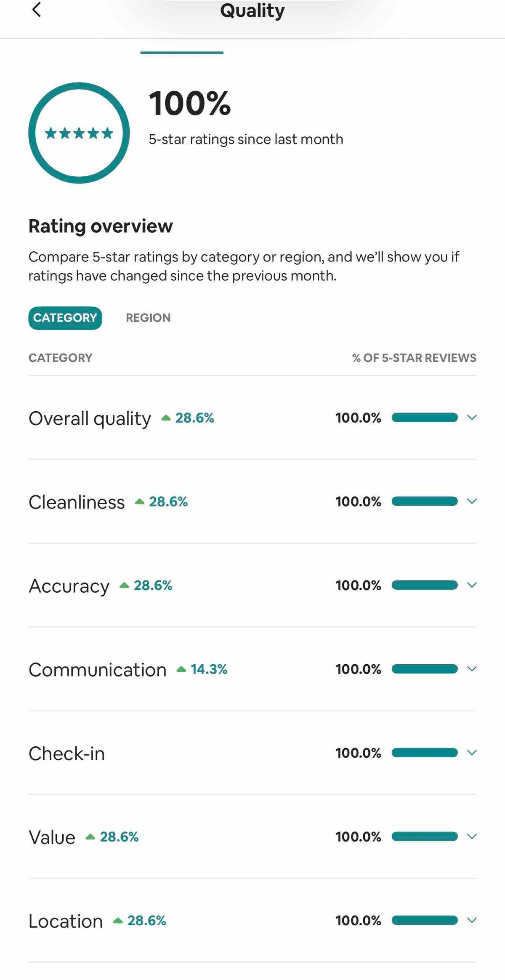Click the up-arrow trend icon beside Cleanliness
Image resolution: width=505 pixels, height=980 pixels.
tap(140, 502)
